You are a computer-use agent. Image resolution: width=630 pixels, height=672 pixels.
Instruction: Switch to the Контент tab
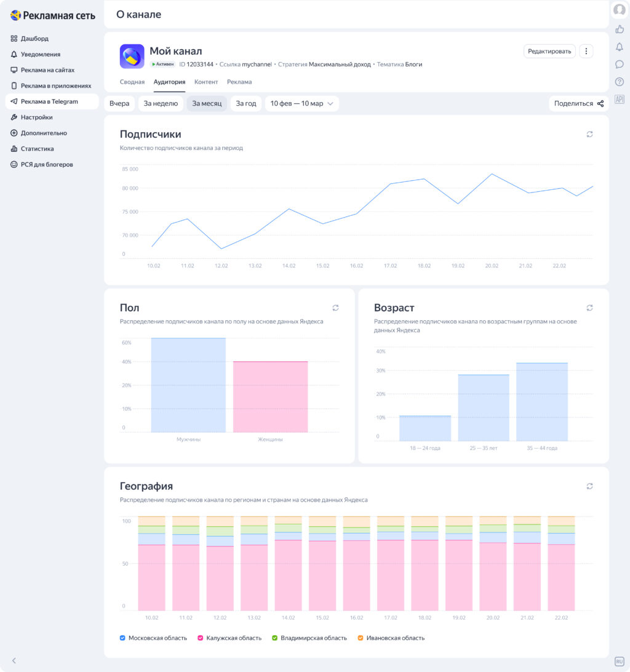point(206,82)
